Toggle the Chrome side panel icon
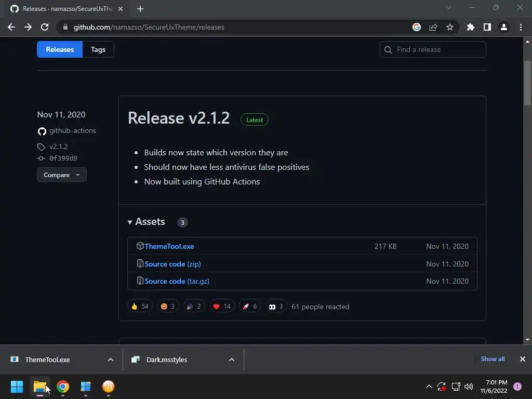Screen dimensions: 532x399 click(x=487, y=27)
